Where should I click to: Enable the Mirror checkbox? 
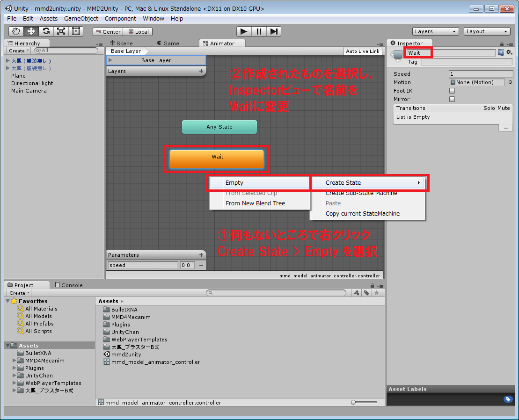point(452,99)
